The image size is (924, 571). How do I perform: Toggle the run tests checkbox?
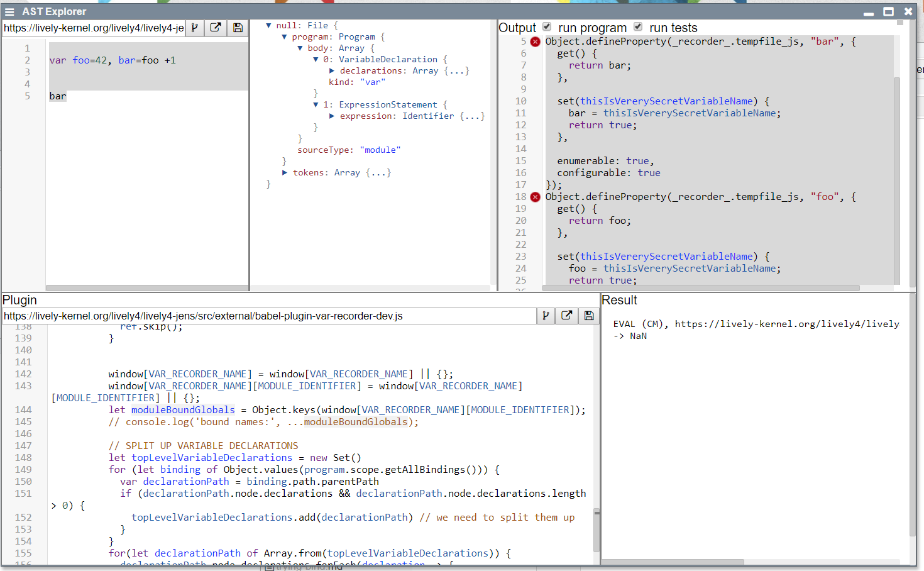tap(638, 26)
